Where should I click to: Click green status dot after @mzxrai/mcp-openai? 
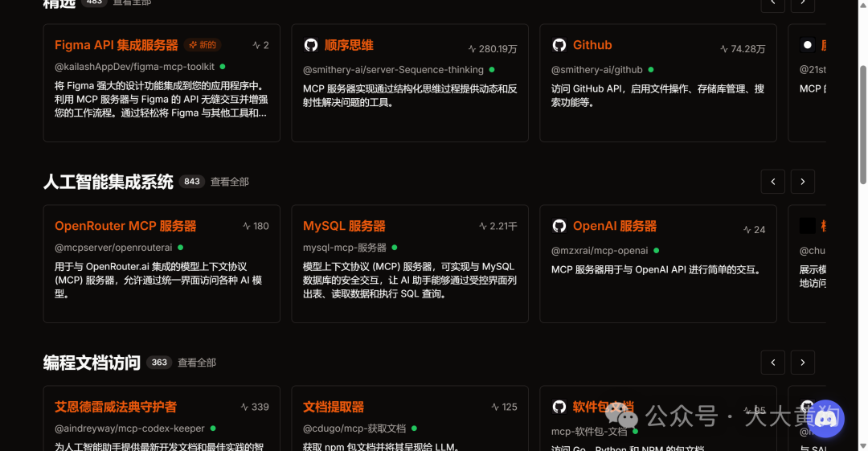[656, 251]
